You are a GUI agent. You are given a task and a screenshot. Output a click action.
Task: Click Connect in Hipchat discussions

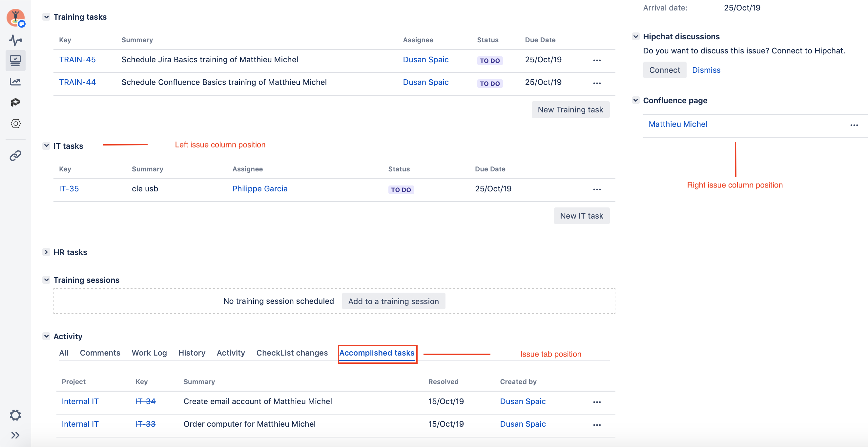664,69
